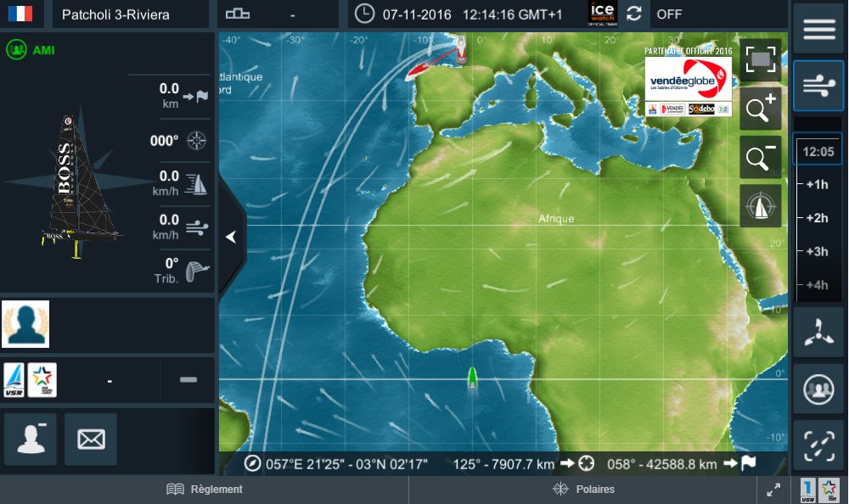The height and width of the screenshot is (504, 849).
Task: Click the compass orientation icon on the map
Action: (x=760, y=205)
